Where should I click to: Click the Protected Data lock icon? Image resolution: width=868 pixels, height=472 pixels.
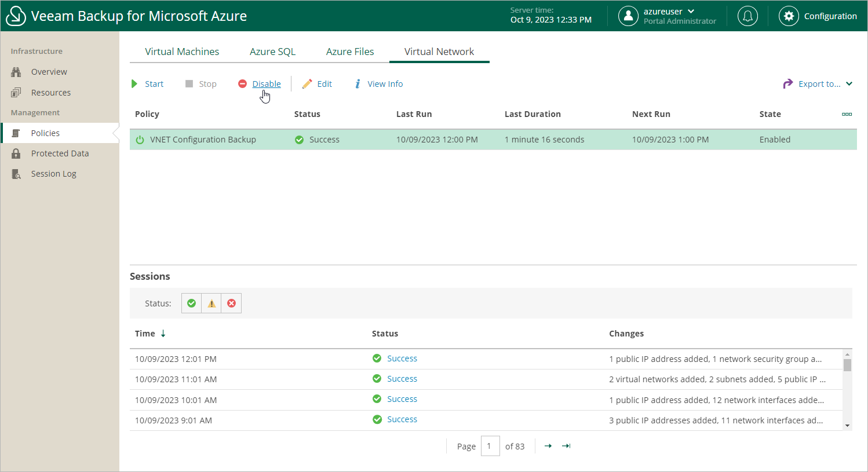(x=16, y=153)
